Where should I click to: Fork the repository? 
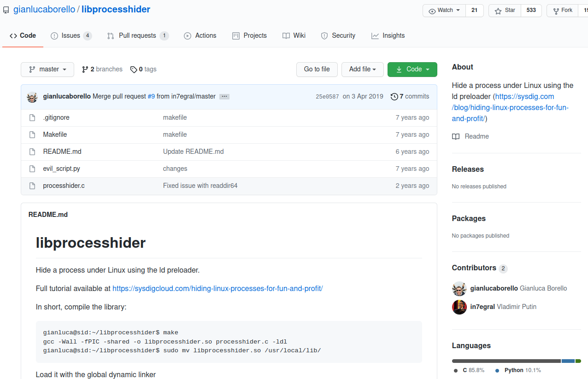click(562, 10)
